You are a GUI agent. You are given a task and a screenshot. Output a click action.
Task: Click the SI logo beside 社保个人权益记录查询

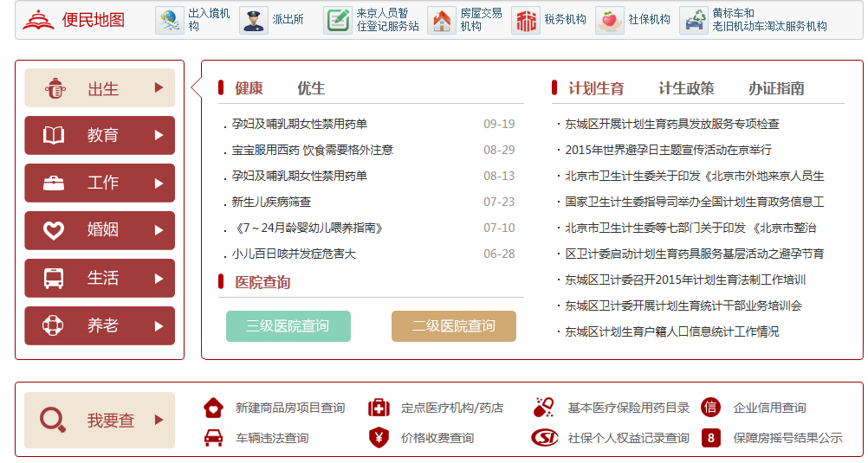(545, 438)
